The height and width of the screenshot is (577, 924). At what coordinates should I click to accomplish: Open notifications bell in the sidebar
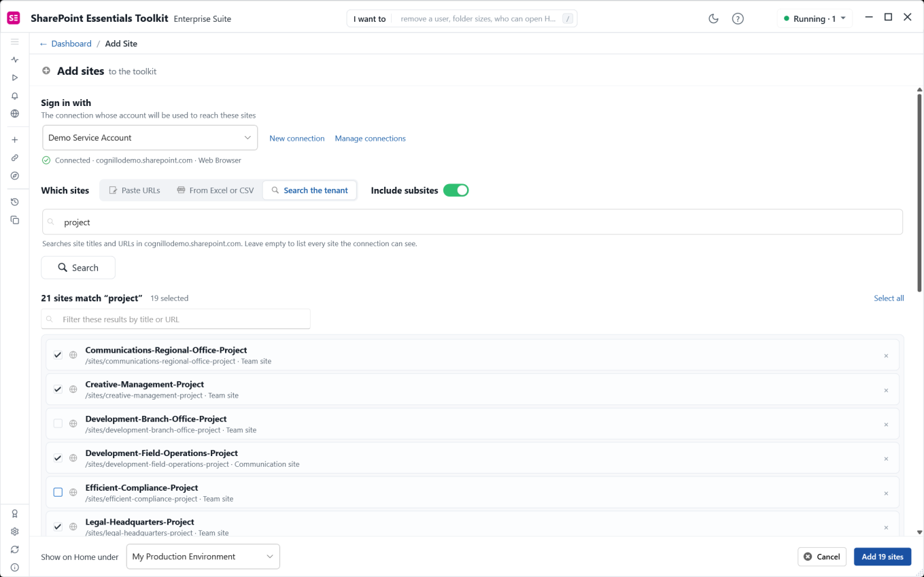tap(14, 96)
